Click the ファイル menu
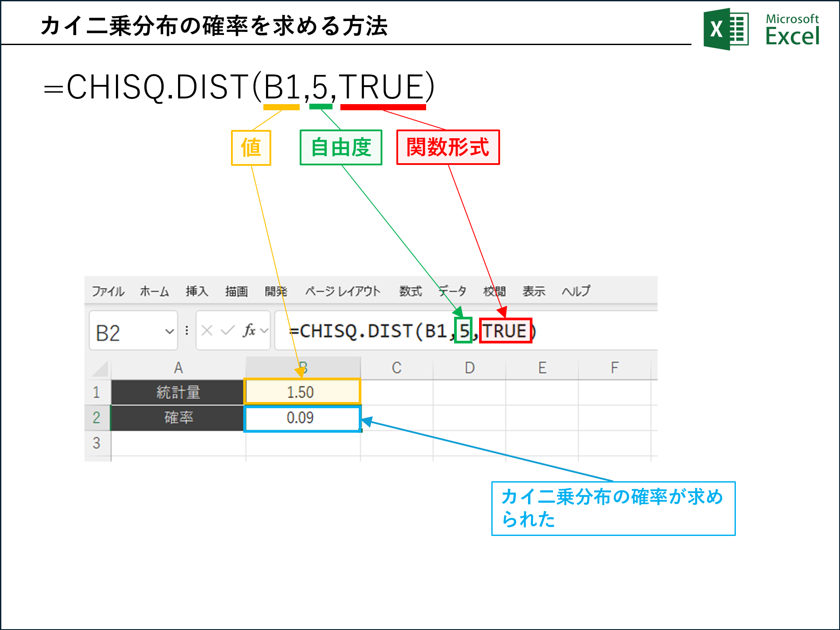The height and width of the screenshot is (630, 840). pos(108,291)
